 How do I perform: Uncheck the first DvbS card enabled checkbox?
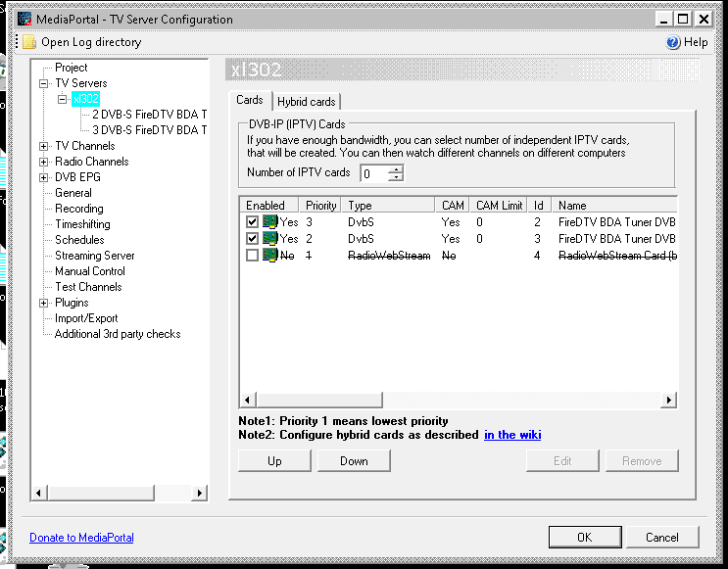[x=253, y=222]
